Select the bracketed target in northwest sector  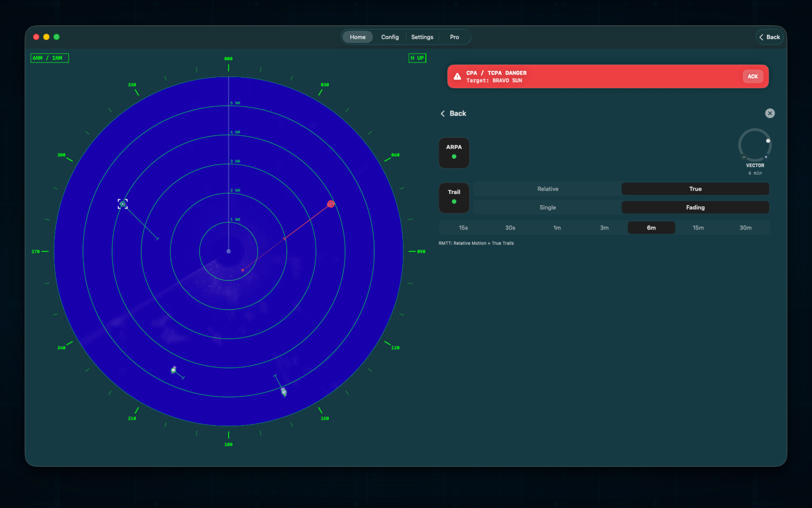122,204
